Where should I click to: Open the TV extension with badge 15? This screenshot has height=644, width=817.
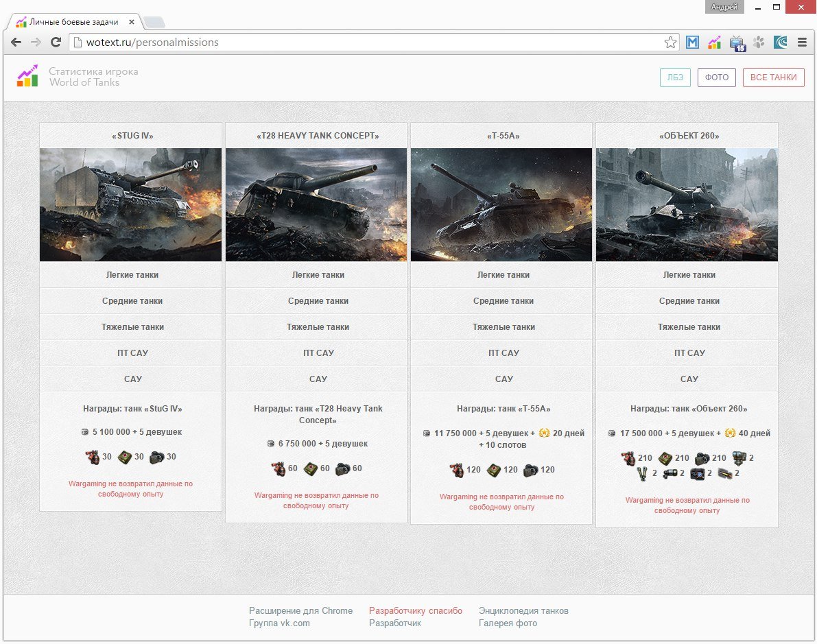click(x=737, y=44)
